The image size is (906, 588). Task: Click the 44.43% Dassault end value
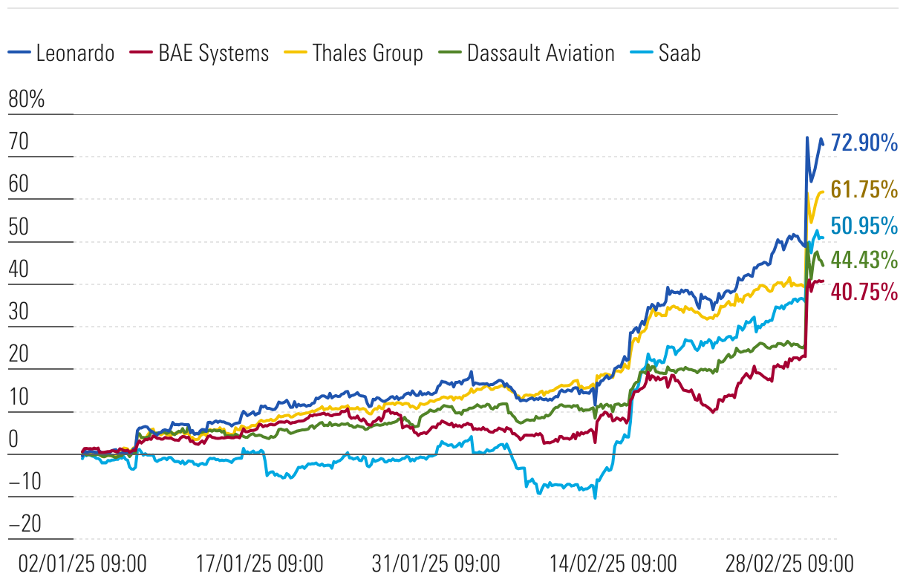[864, 261]
